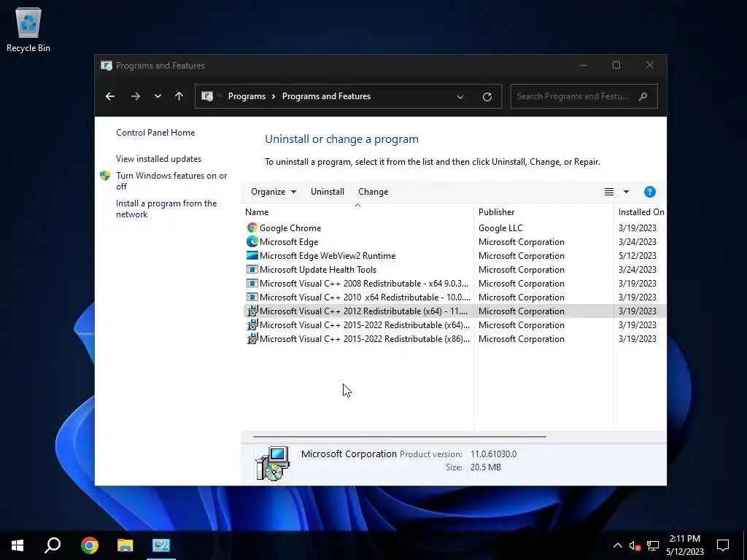Click the Microsoft Update Health Tools icon
Screen dimensions: 747x560
click(252, 270)
